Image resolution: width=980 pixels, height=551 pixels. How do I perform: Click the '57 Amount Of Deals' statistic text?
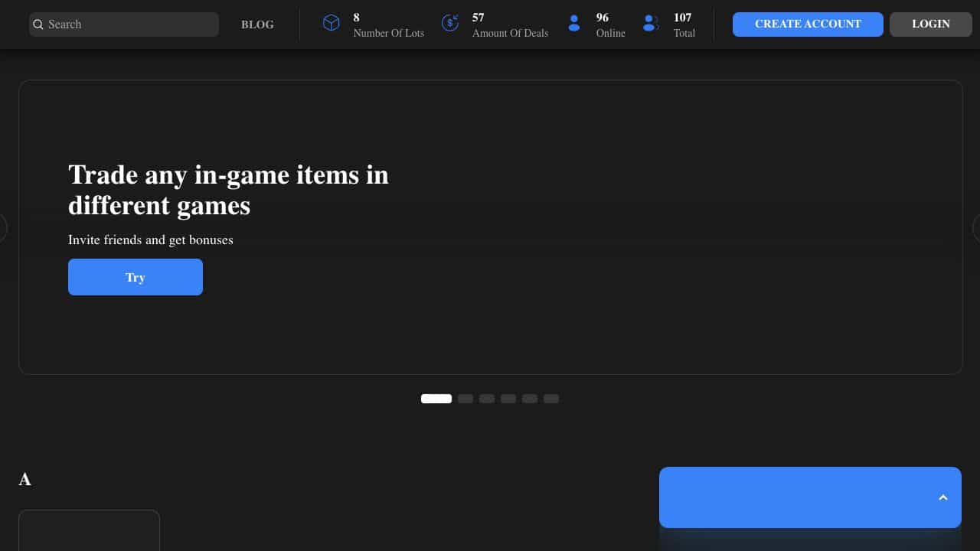point(510,25)
